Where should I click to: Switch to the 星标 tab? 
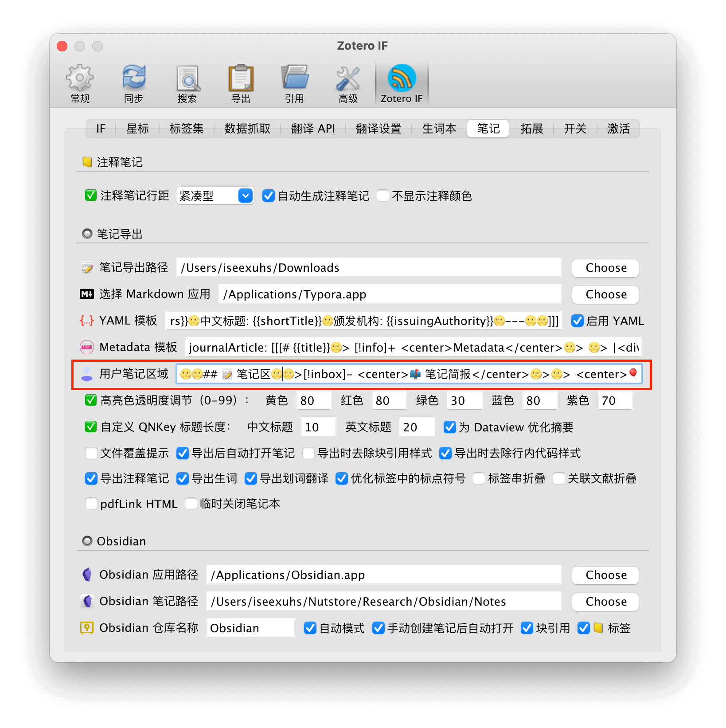point(137,129)
